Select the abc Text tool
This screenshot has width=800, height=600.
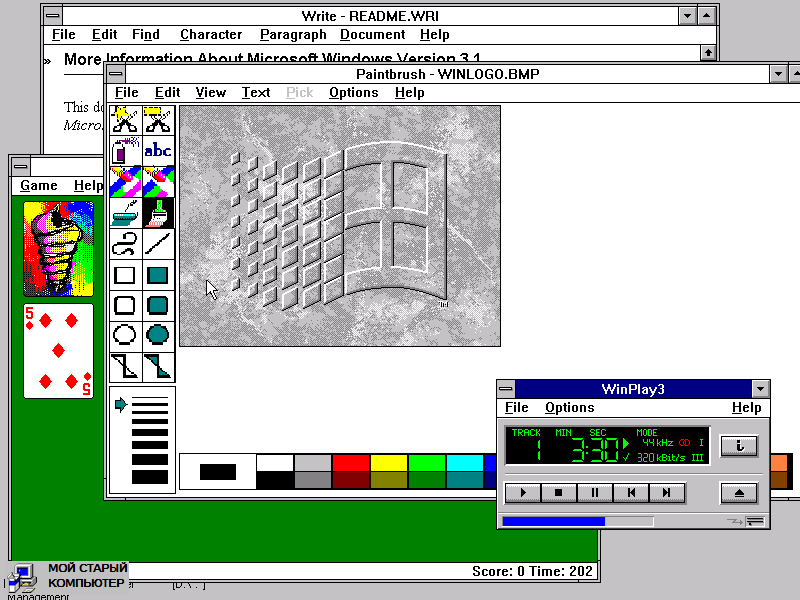coord(158,151)
